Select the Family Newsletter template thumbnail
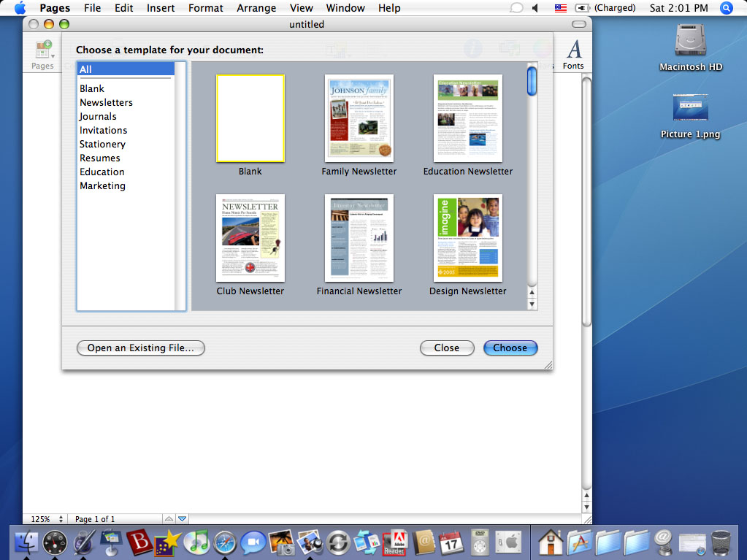The width and height of the screenshot is (747, 560). [359, 118]
